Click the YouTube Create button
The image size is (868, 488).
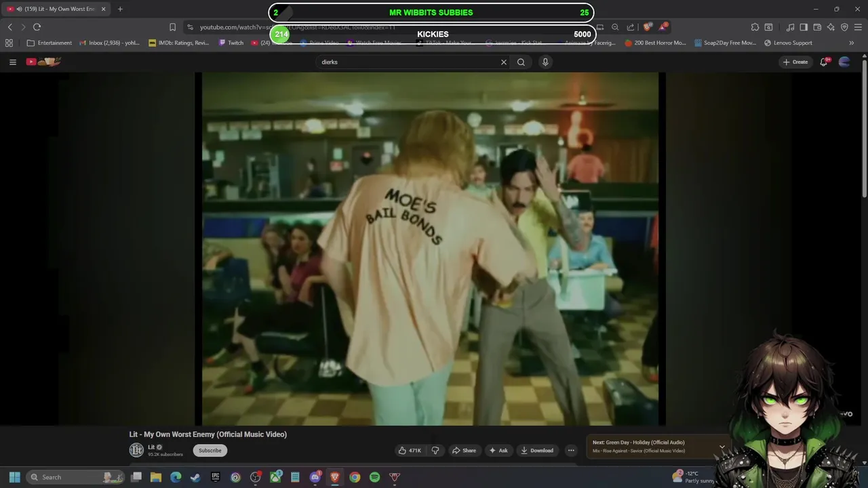click(795, 62)
